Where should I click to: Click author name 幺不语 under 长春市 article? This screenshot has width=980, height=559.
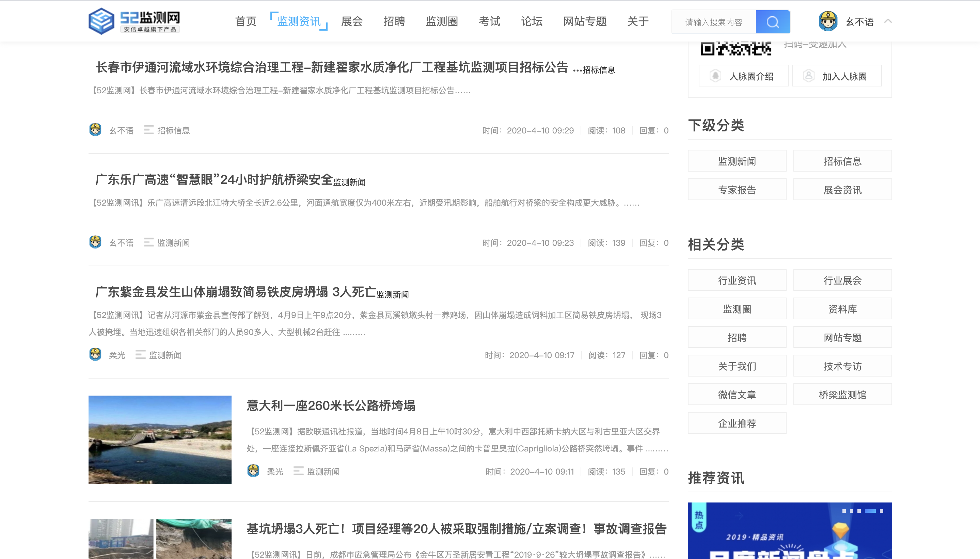click(122, 130)
